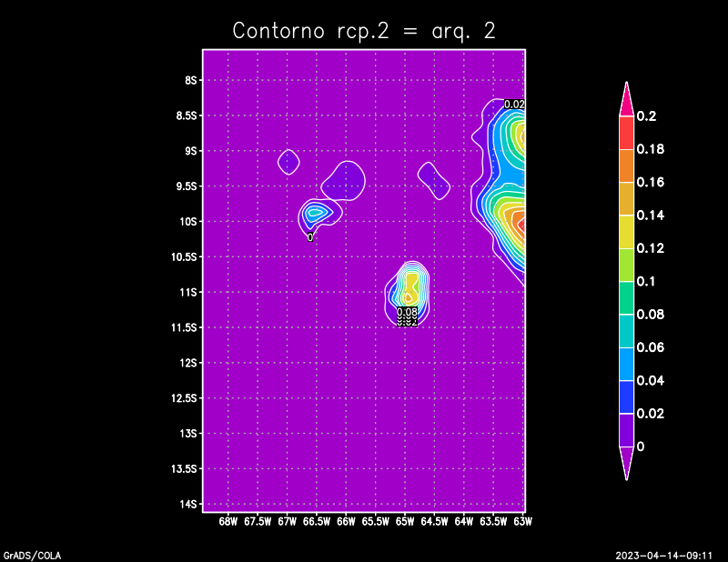The image size is (728, 562).
Task: Click the pink arrow atop the colorbar
Action: tap(626, 98)
